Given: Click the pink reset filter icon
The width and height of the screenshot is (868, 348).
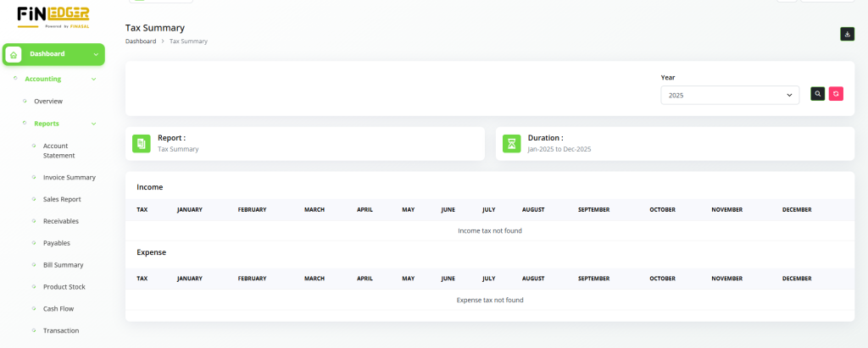Looking at the screenshot, I should coord(837,94).
